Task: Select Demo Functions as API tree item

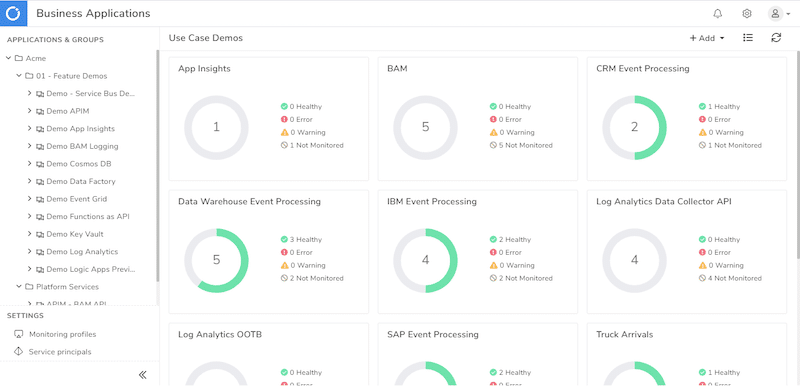Action: click(x=88, y=217)
